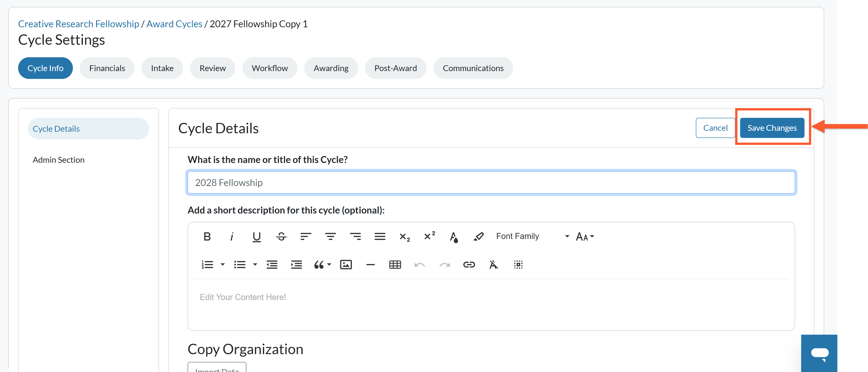Clear formatting from the text

click(x=494, y=265)
